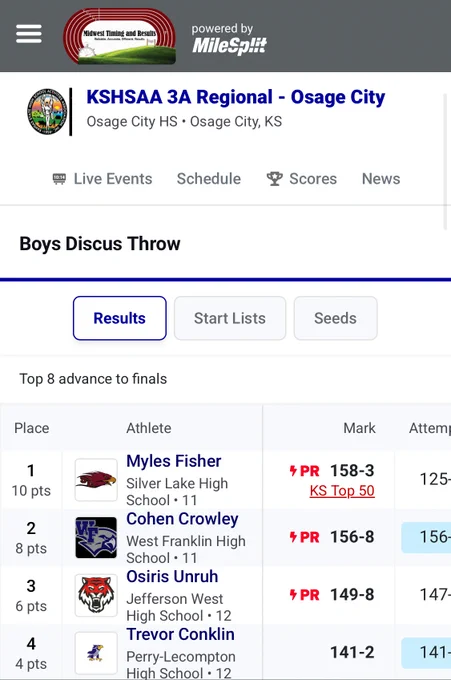This screenshot has height=680, width=451.
Task: Click the Midwest Timing and Results logo
Action: click(120, 36)
